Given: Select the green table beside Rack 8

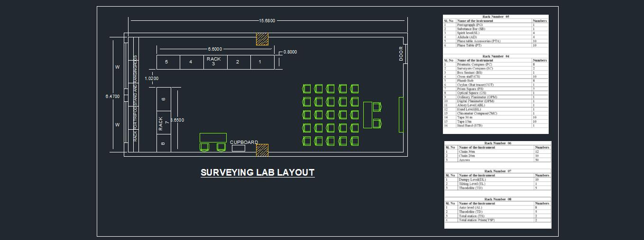Looking at the screenshot, I should 213,138.
